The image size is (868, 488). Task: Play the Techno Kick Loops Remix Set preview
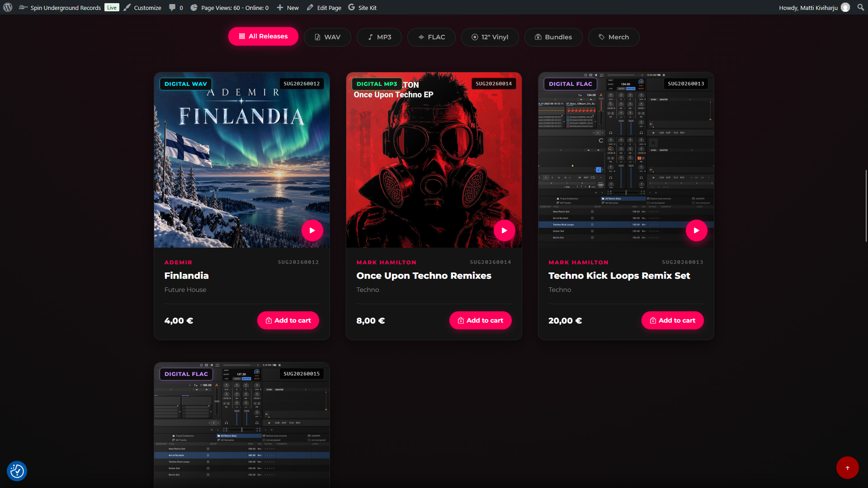pyautogui.click(x=697, y=230)
